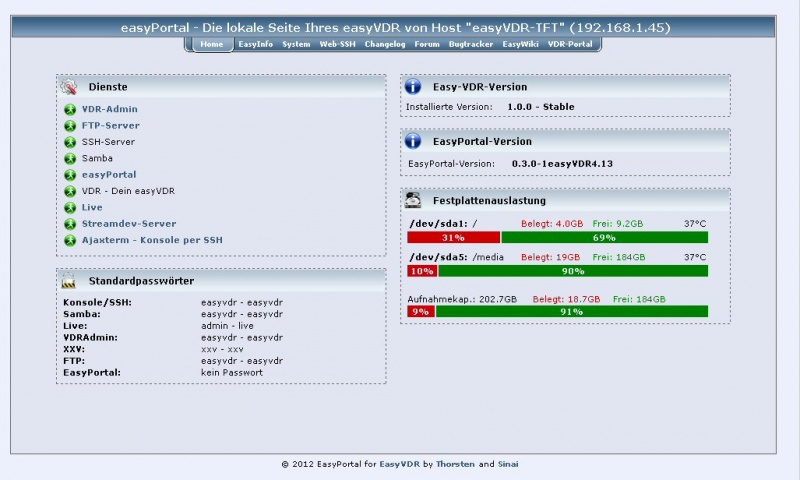This screenshot has height=480, width=800.
Task: Click the Dienste panel header icon
Action: pyautogui.click(x=69, y=87)
